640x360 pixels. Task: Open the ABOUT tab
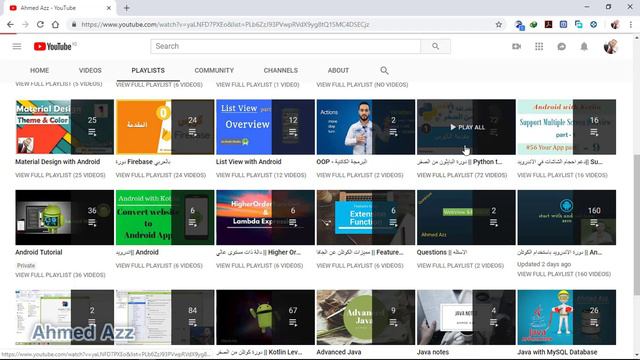338,70
